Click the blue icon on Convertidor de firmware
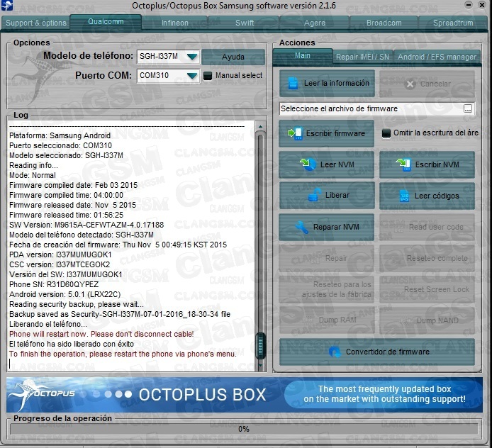 (x=335, y=352)
